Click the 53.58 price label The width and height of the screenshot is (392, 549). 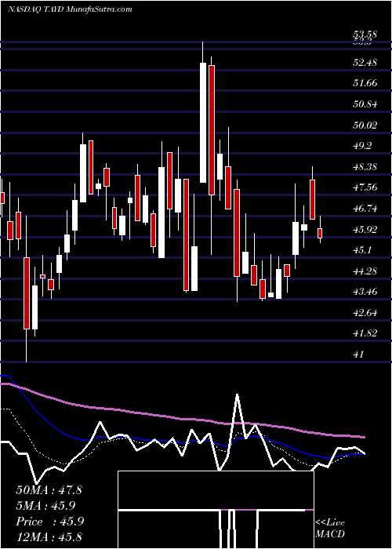[x=365, y=35]
